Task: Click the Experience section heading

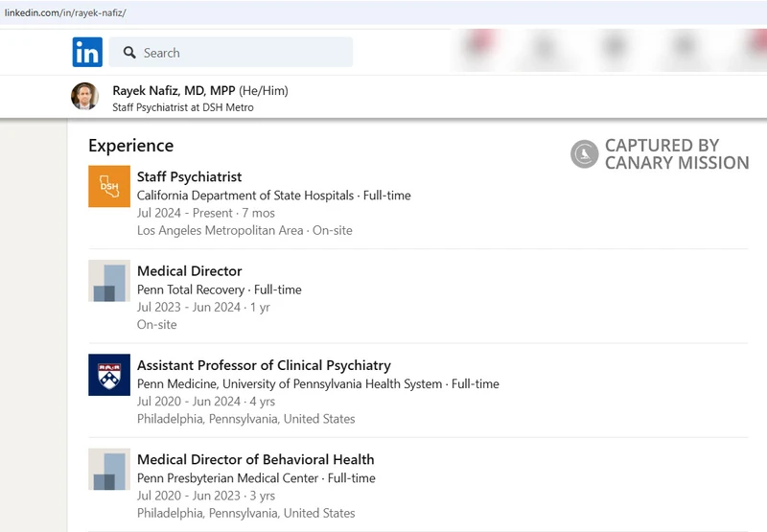Action: tap(131, 146)
